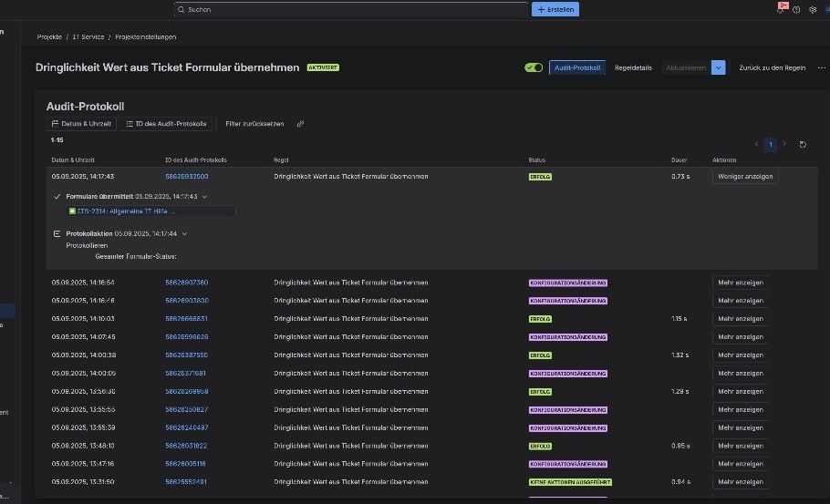
Task: Click Filter zurücksetzen
Action: click(254, 124)
